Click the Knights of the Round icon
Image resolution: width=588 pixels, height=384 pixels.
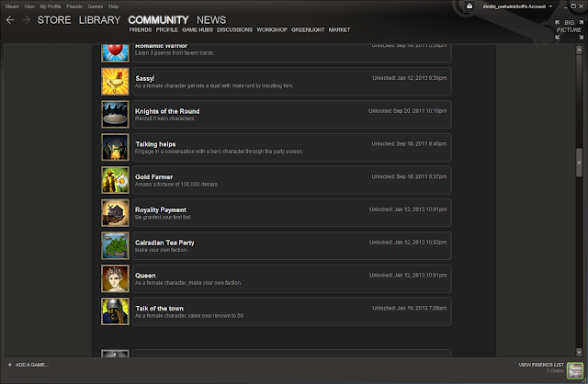tap(115, 115)
